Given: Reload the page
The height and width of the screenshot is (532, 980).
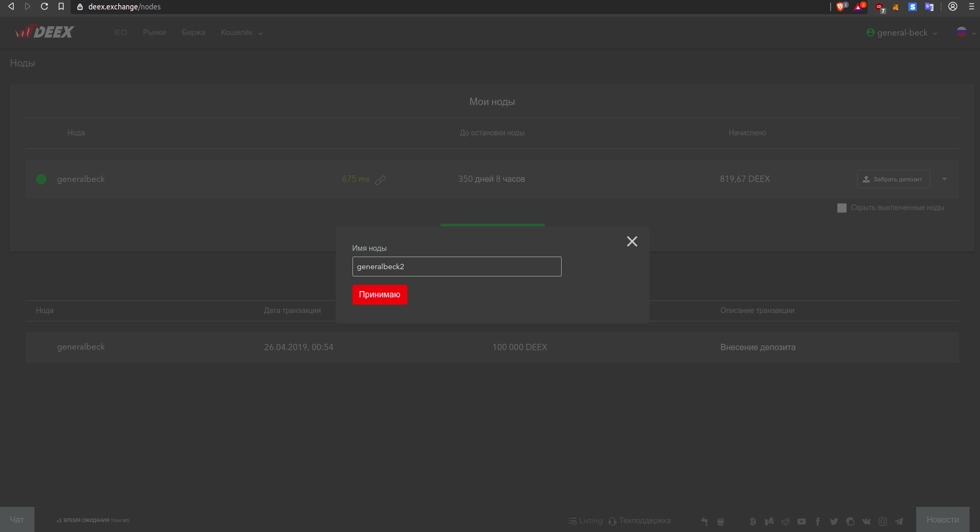Looking at the screenshot, I should (44, 6).
